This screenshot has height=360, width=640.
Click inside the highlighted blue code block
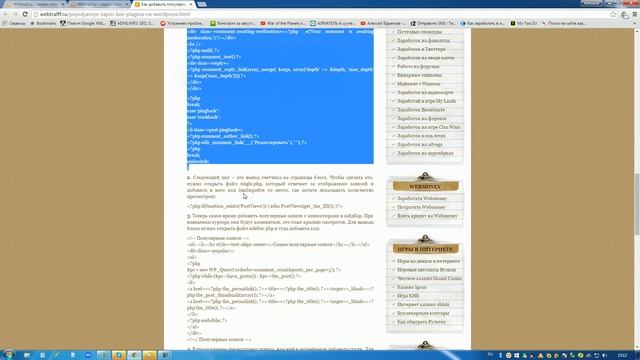tap(280, 96)
